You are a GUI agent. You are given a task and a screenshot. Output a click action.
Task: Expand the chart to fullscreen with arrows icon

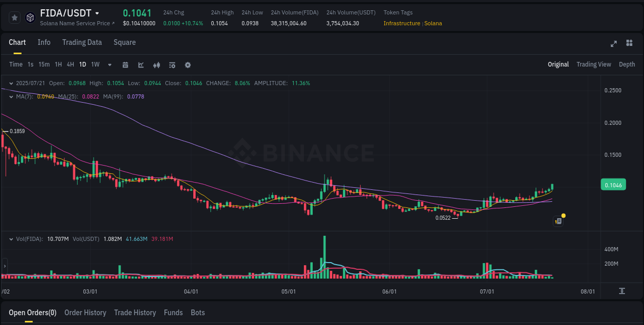[x=614, y=44]
